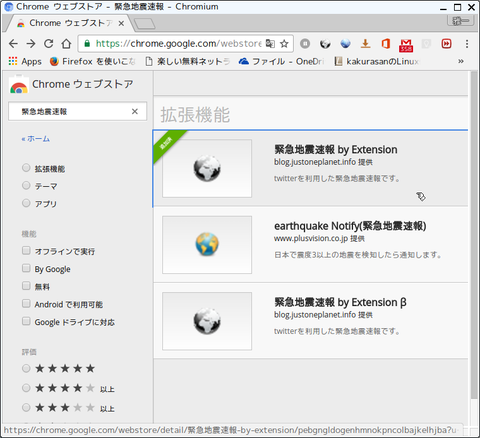Click the gray circular pause extension icon
The width and height of the screenshot is (480, 438).
coord(305,44)
